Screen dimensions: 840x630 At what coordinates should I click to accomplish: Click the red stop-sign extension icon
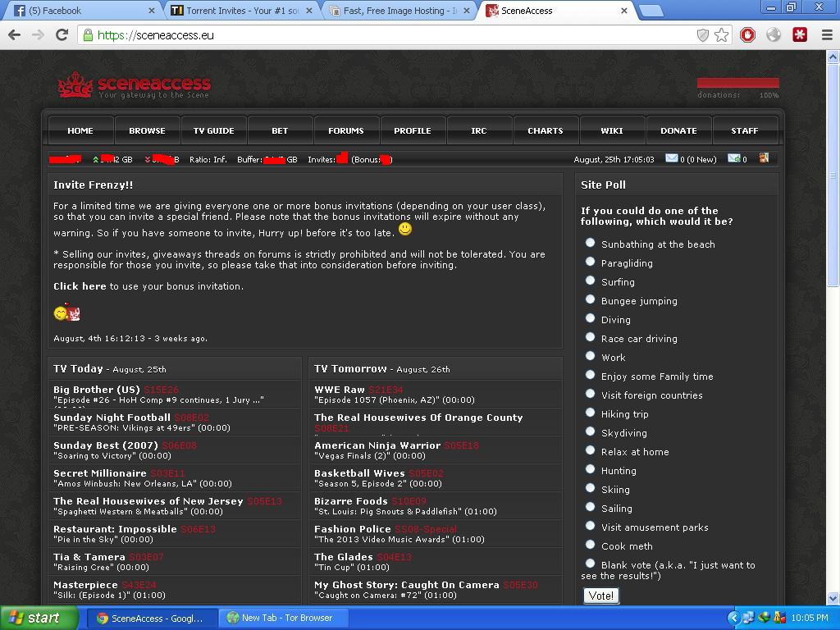coord(747,34)
